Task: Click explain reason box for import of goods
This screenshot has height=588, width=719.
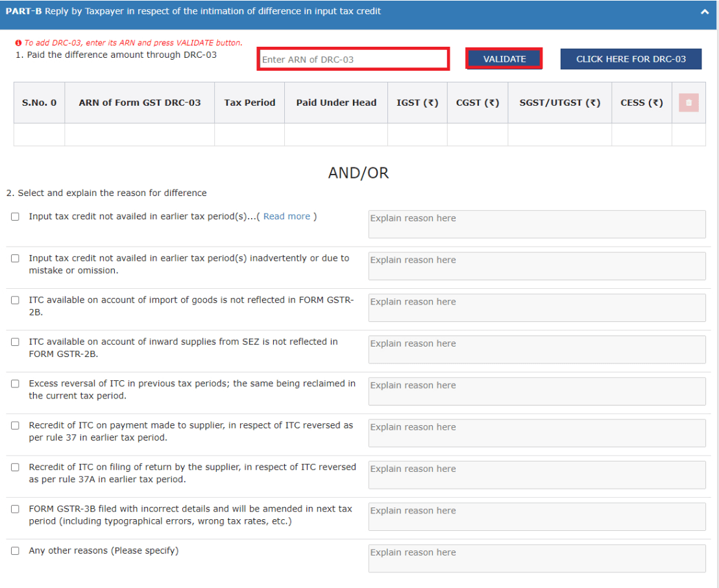Action: pyautogui.click(x=537, y=307)
